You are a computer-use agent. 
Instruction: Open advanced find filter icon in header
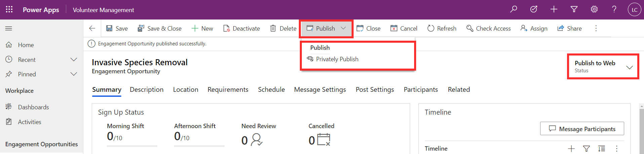click(574, 9)
